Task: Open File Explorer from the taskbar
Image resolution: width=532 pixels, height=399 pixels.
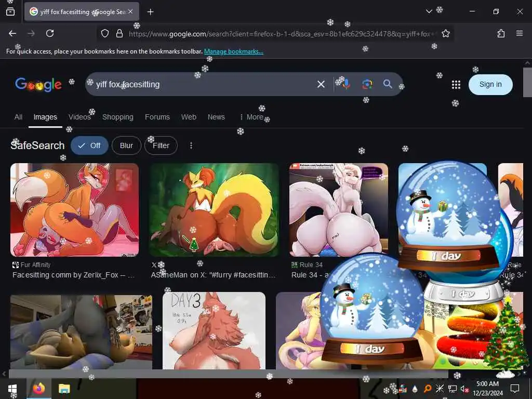Action: tap(64, 389)
